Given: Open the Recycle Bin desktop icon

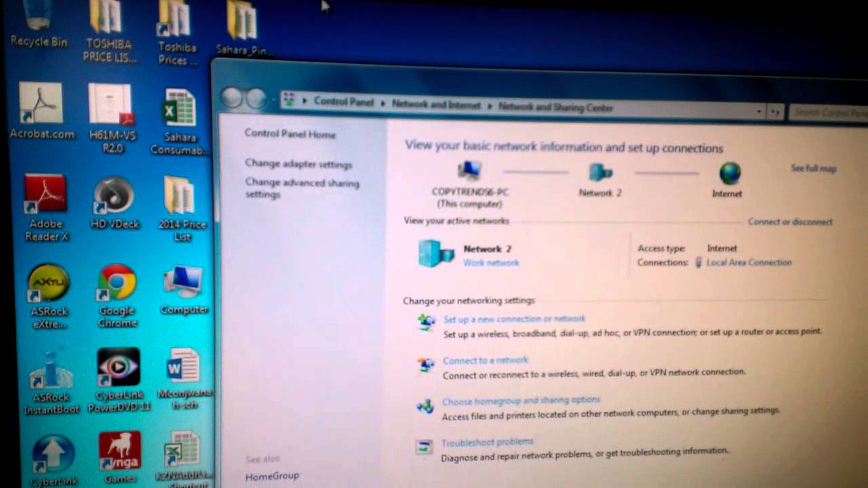Looking at the screenshot, I should pos(39,24).
